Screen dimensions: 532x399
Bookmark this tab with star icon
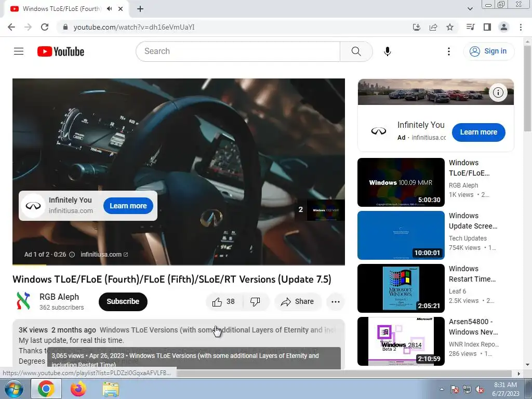tap(450, 27)
